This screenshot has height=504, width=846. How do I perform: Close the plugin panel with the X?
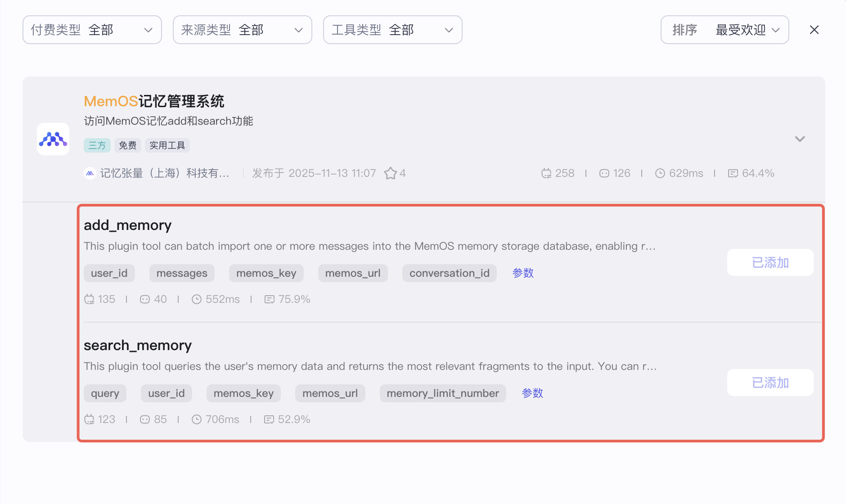(814, 30)
